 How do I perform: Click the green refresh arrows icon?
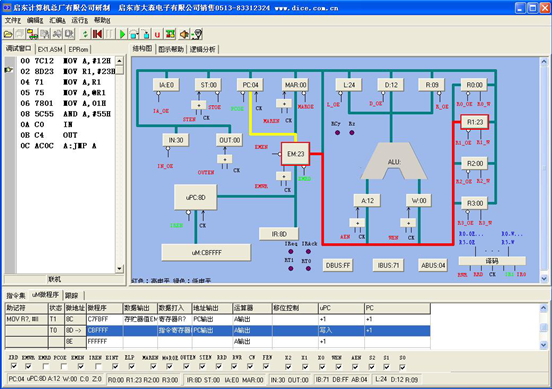point(85,34)
